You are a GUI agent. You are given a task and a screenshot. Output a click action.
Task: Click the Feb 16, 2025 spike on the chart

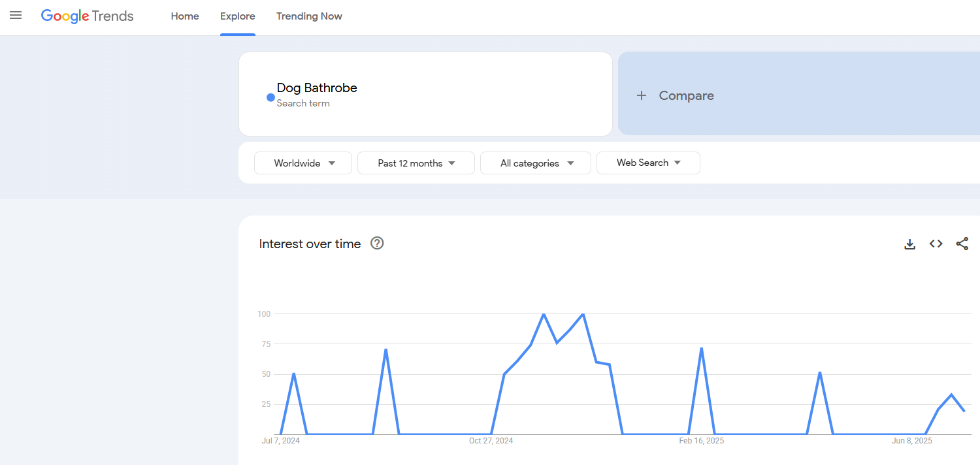702,347
